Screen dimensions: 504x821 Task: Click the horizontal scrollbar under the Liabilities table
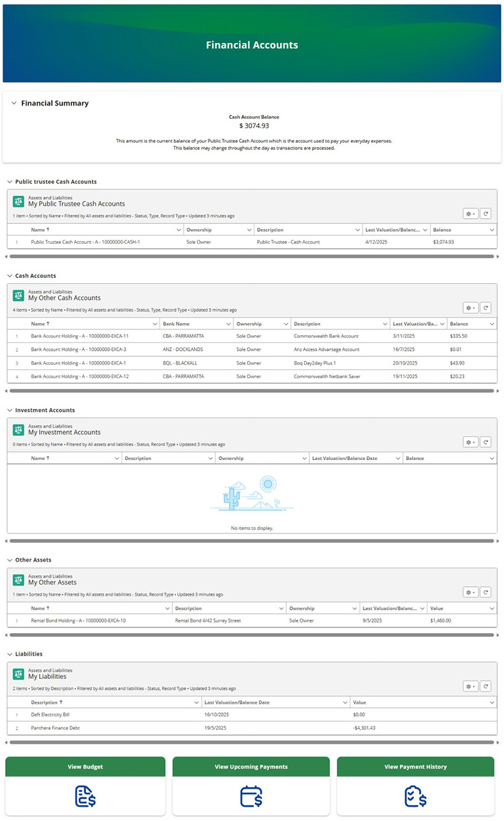point(251,743)
